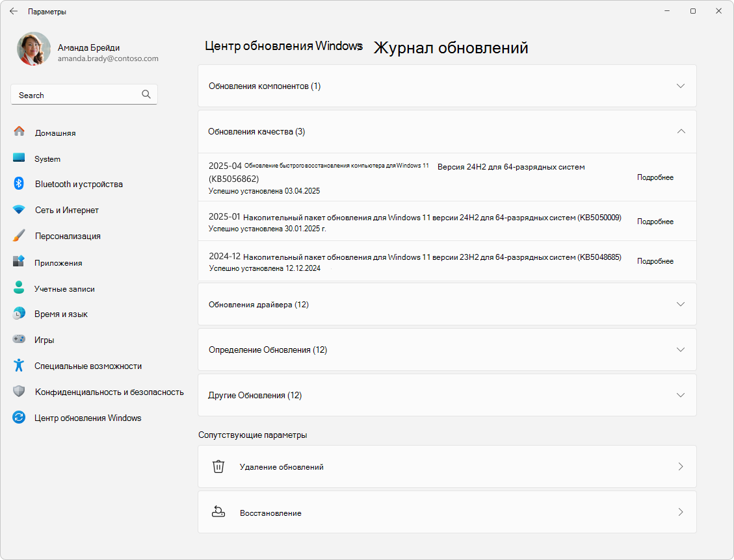Click the Аманда Брейди account name

coord(88,47)
